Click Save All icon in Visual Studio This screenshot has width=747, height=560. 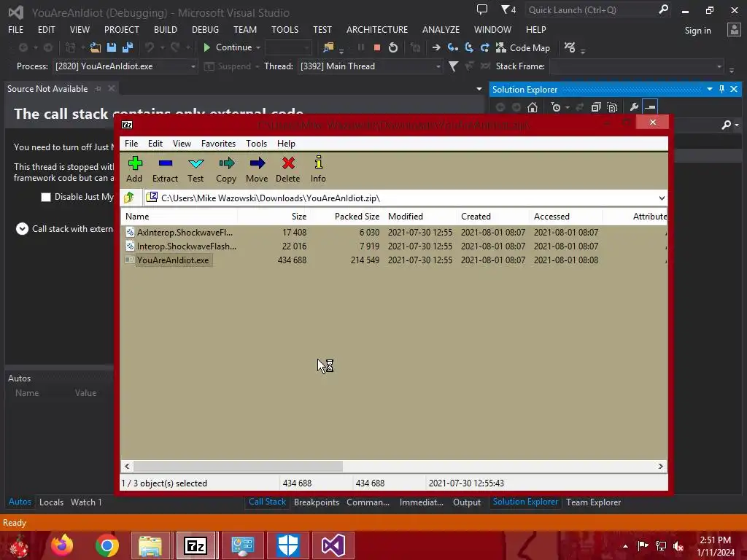127,47
